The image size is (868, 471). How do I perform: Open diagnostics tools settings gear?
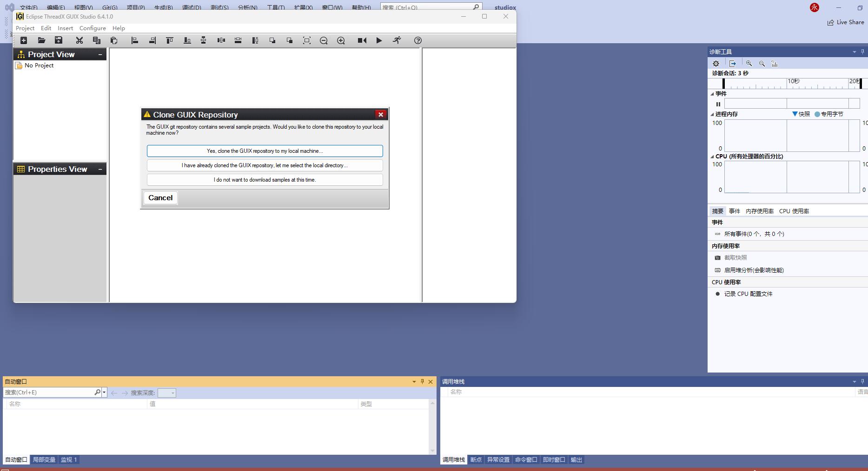[716, 64]
